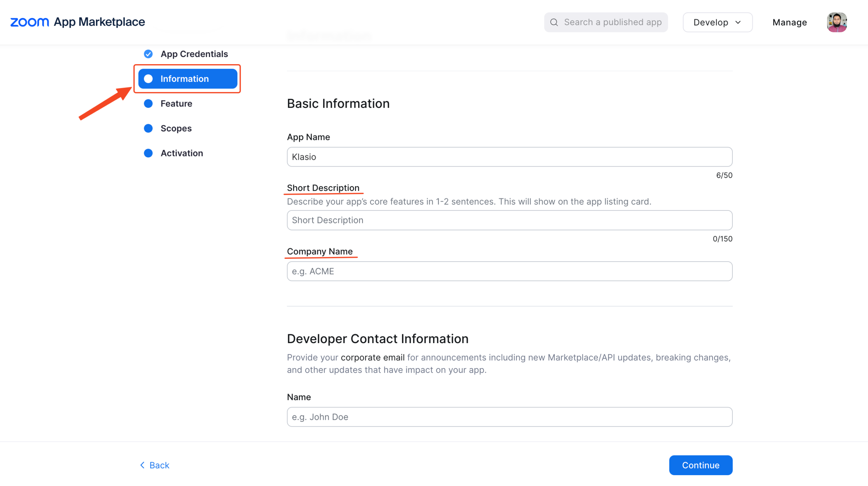Click the Short Description label
868x486 pixels.
pos(323,188)
